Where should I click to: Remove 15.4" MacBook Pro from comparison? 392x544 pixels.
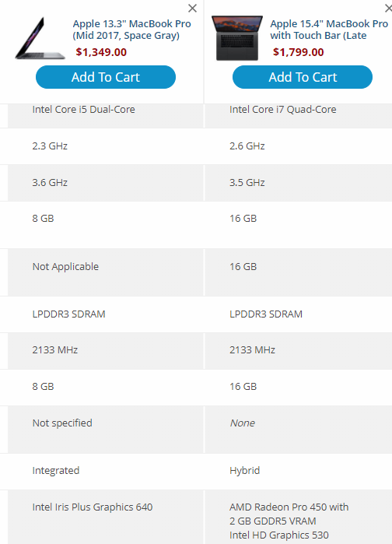[389, 9]
